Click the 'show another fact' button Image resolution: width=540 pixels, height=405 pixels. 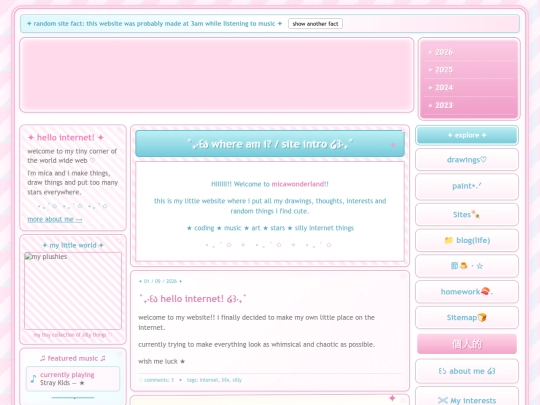click(x=315, y=24)
